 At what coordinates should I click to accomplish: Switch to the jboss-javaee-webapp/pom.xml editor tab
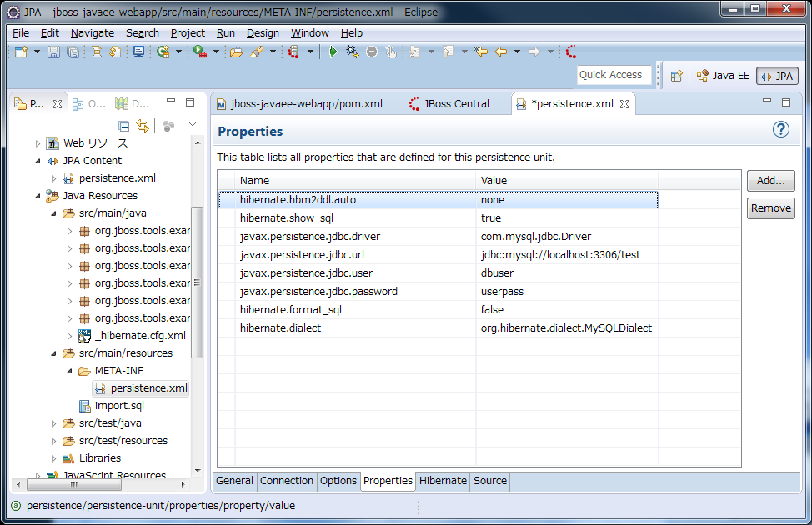(x=300, y=104)
